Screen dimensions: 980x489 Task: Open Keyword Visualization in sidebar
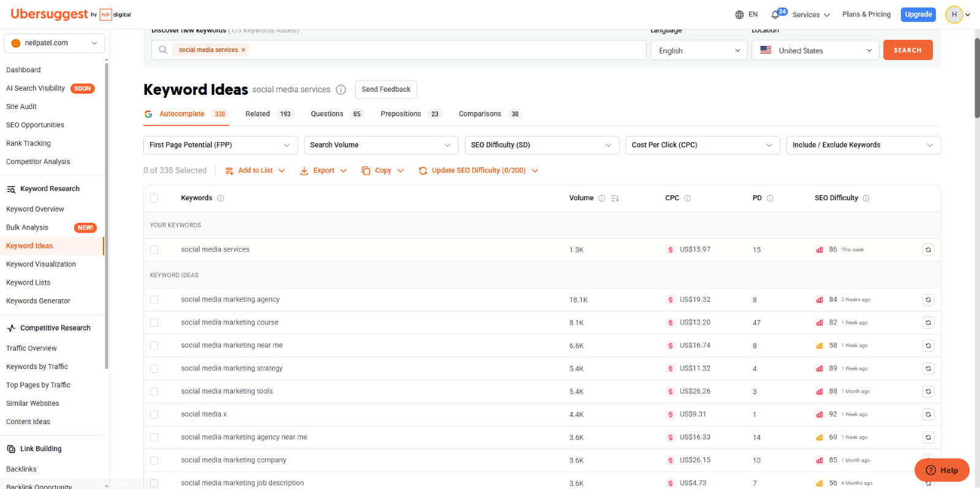41,264
